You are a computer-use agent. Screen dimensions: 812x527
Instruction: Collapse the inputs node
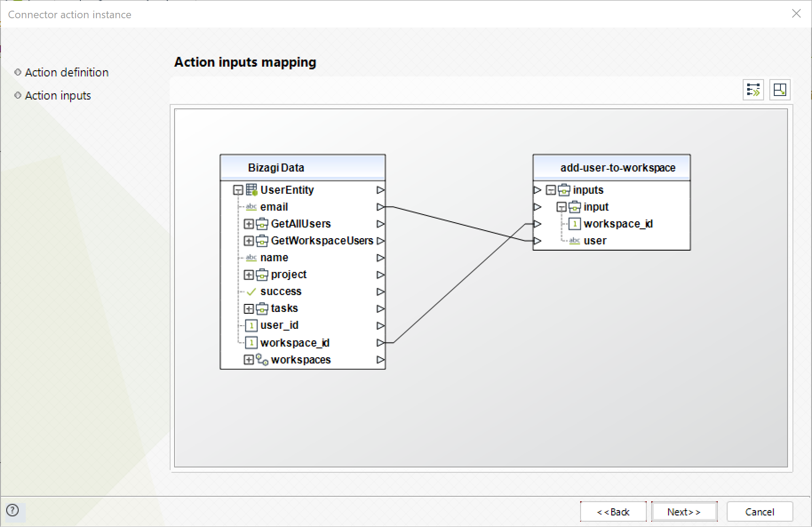(551, 190)
